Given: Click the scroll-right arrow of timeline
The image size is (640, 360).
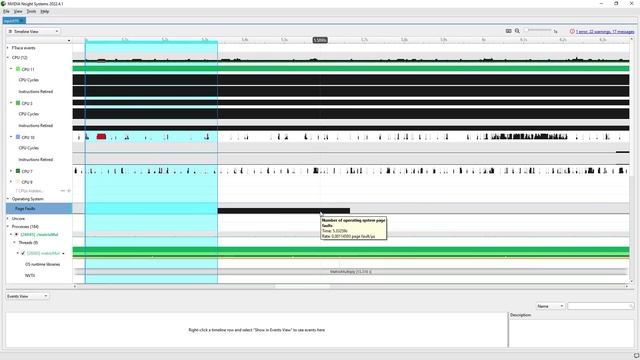Looking at the screenshot, I should tap(627, 286).
